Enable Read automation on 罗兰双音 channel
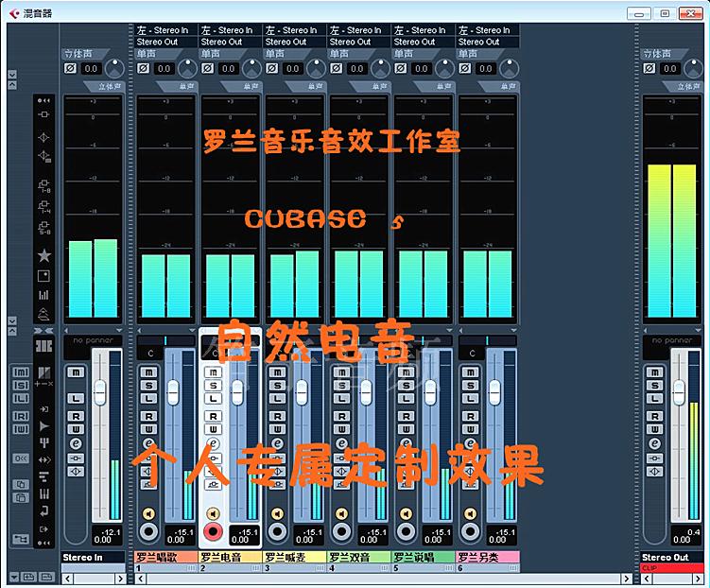 coord(341,416)
